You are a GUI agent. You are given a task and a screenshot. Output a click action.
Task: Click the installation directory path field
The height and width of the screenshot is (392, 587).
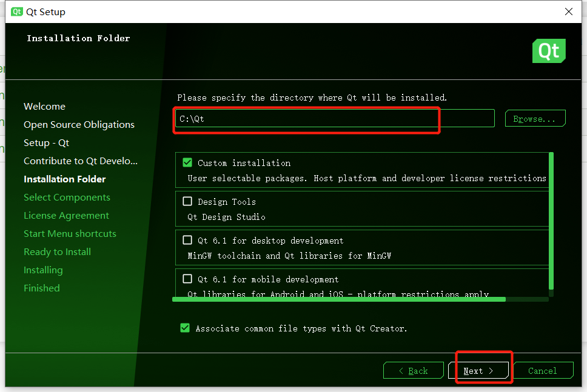[x=335, y=119]
